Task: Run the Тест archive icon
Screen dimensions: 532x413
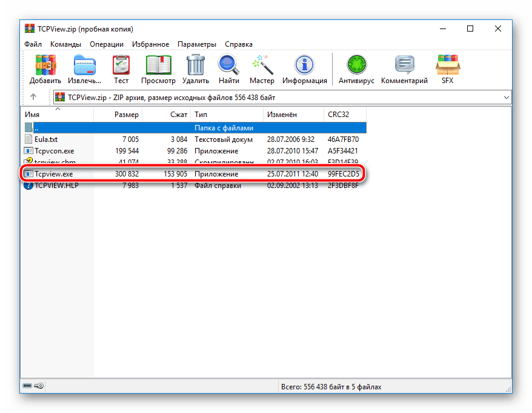Action: [121, 64]
